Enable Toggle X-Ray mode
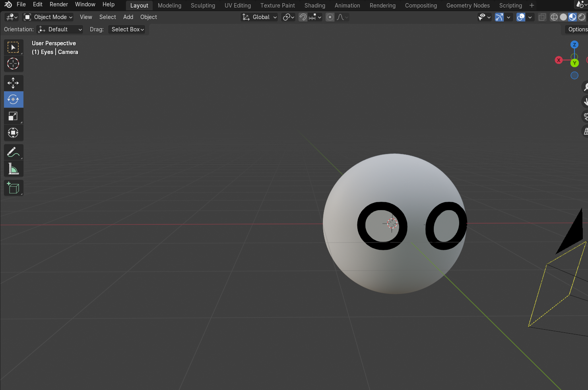Viewport: 588px width, 390px height. [x=542, y=17]
